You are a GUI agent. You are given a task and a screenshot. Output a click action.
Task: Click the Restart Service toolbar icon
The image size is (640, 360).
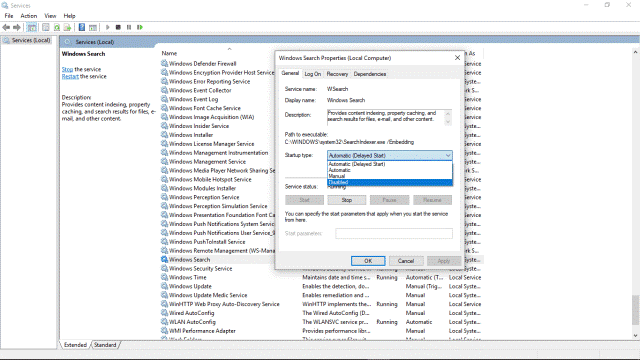(x=140, y=27)
